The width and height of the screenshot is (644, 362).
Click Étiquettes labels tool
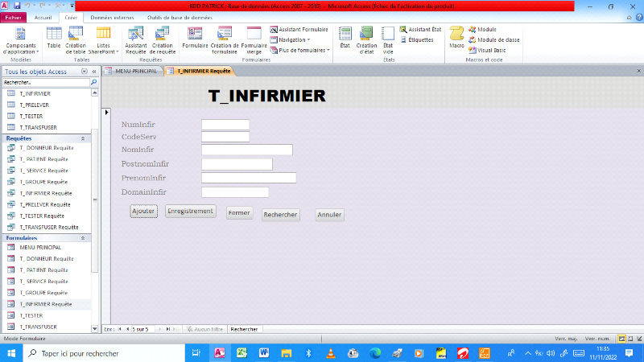click(x=416, y=39)
